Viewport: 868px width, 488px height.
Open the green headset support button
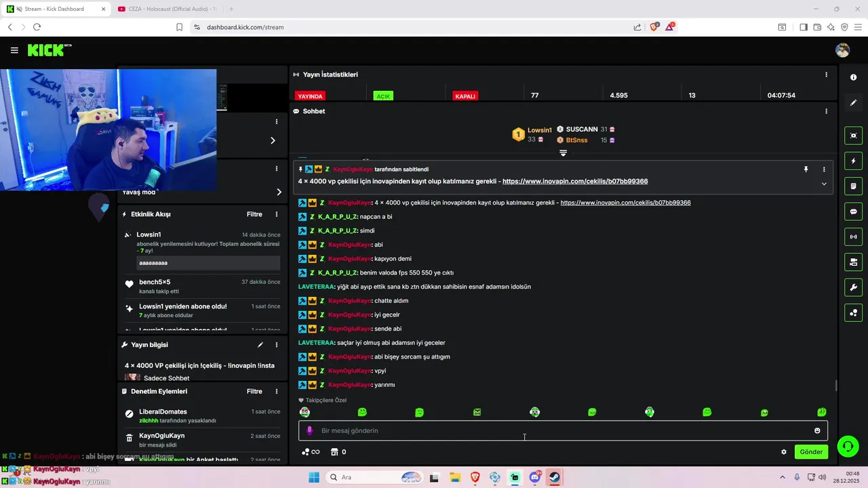(x=848, y=446)
